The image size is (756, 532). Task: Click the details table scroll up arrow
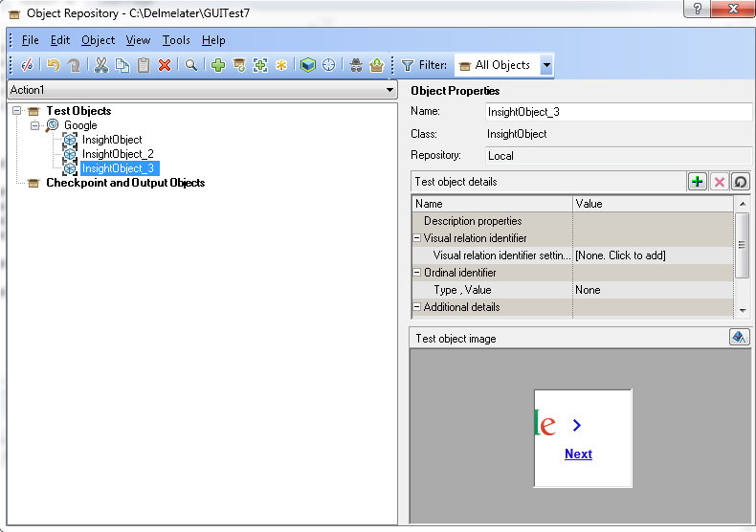(x=743, y=204)
